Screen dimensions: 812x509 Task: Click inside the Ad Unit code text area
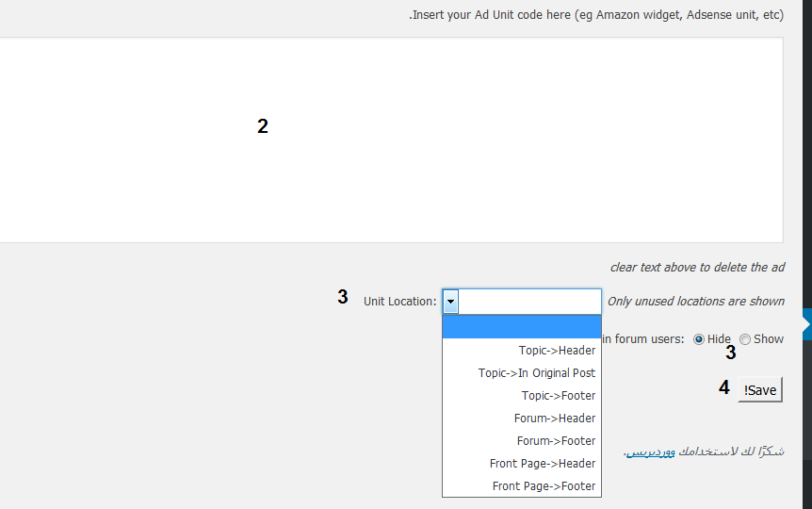(391, 140)
